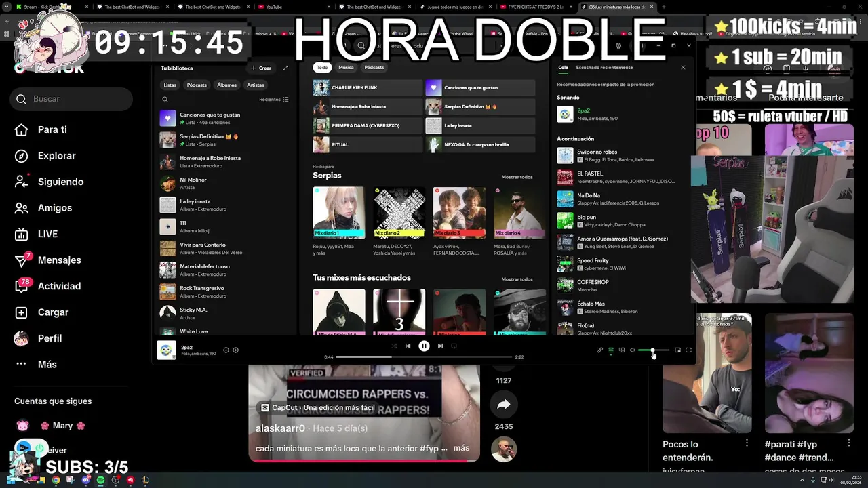Open Siguiendo in TikTok sidebar
The image size is (868, 488).
pyautogui.click(x=60, y=182)
